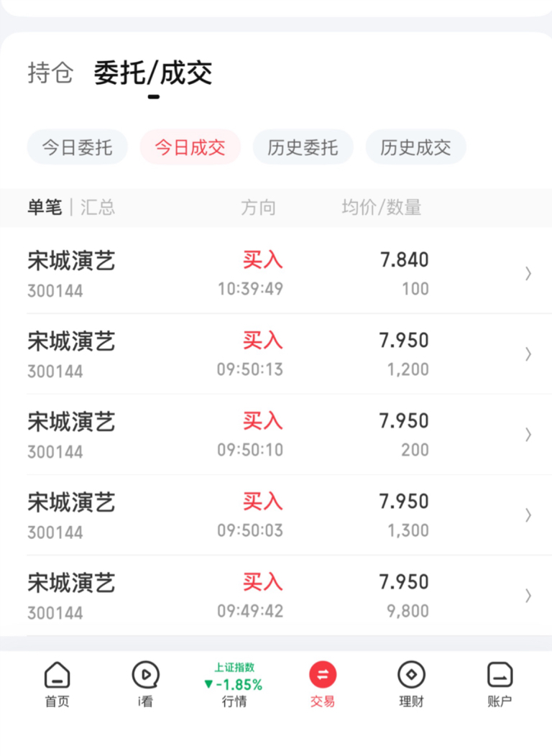Expand the 10:39:49 trade chevron
The height and width of the screenshot is (756, 552).
pyautogui.click(x=528, y=273)
